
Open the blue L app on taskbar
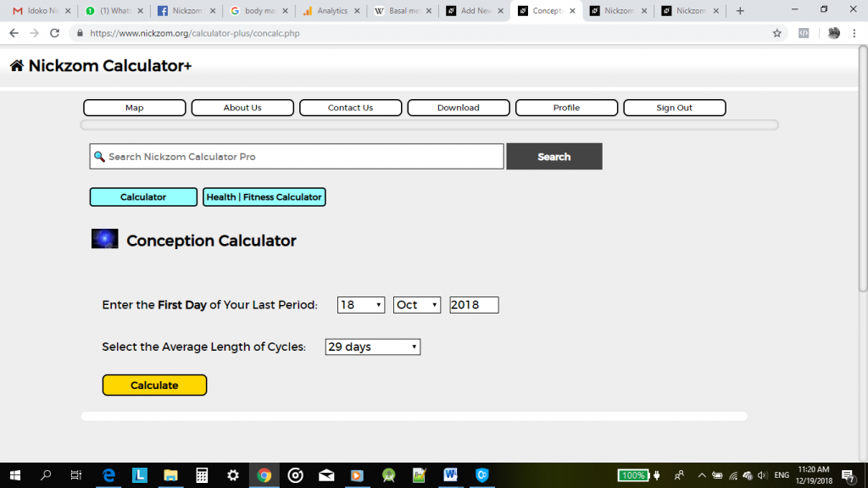[140, 475]
